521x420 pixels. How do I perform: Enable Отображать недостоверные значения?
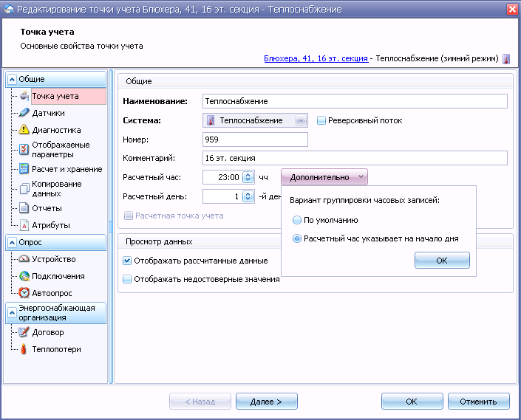click(x=127, y=279)
